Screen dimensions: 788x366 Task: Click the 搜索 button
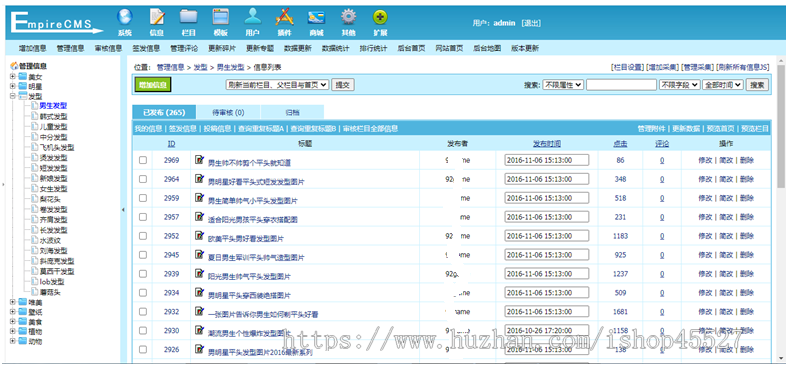[757, 85]
